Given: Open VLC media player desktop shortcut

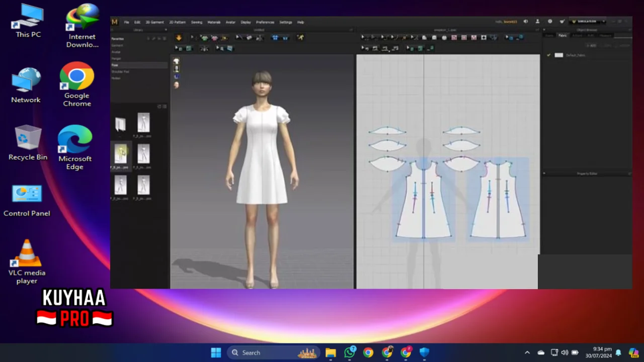Looking at the screenshot, I should pyautogui.click(x=27, y=262).
